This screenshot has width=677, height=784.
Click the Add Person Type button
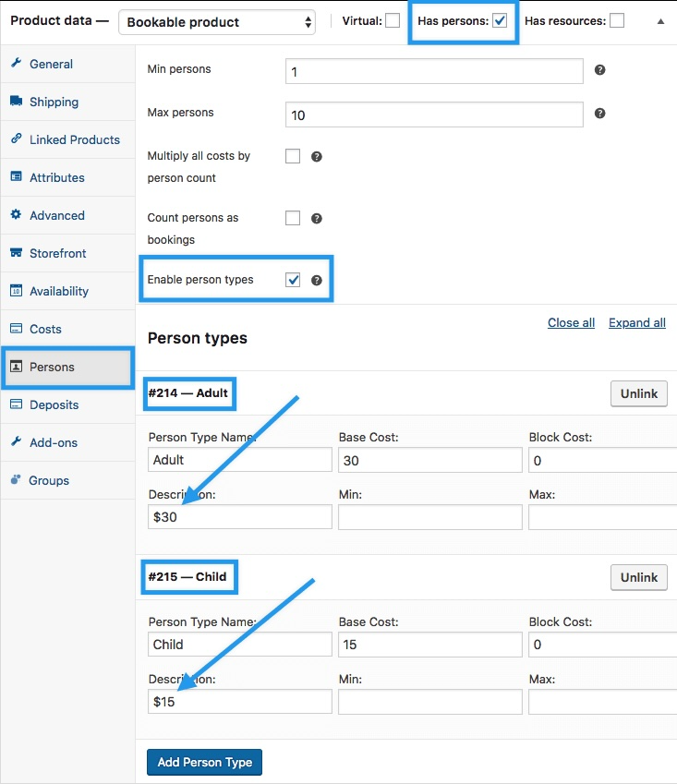(x=204, y=762)
